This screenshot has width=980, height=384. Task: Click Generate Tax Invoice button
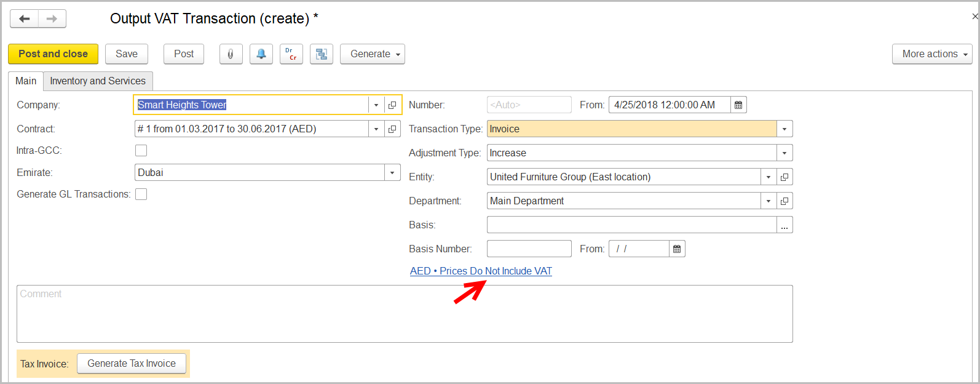pos(132,364)
